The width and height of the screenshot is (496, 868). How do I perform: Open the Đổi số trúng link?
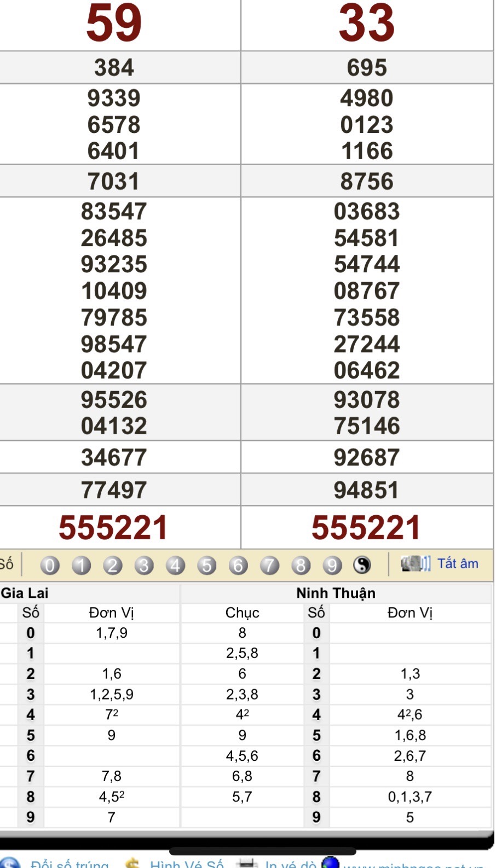tap(70, 864)
